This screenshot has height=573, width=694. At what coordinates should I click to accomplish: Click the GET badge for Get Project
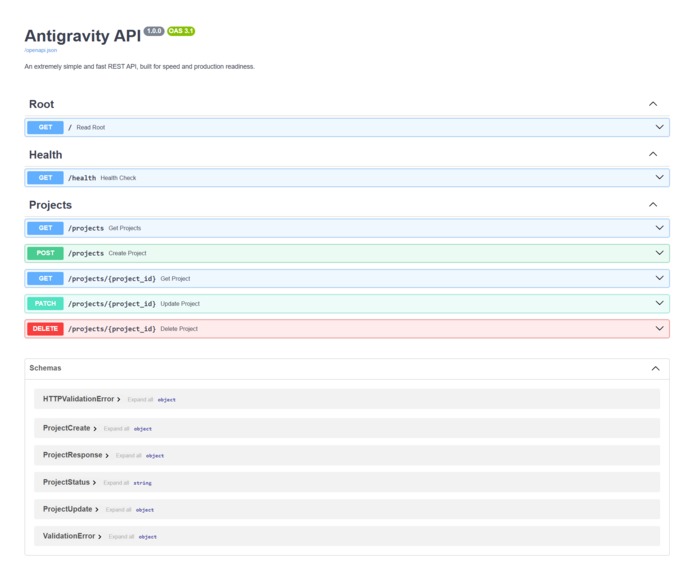pos(45,278)
